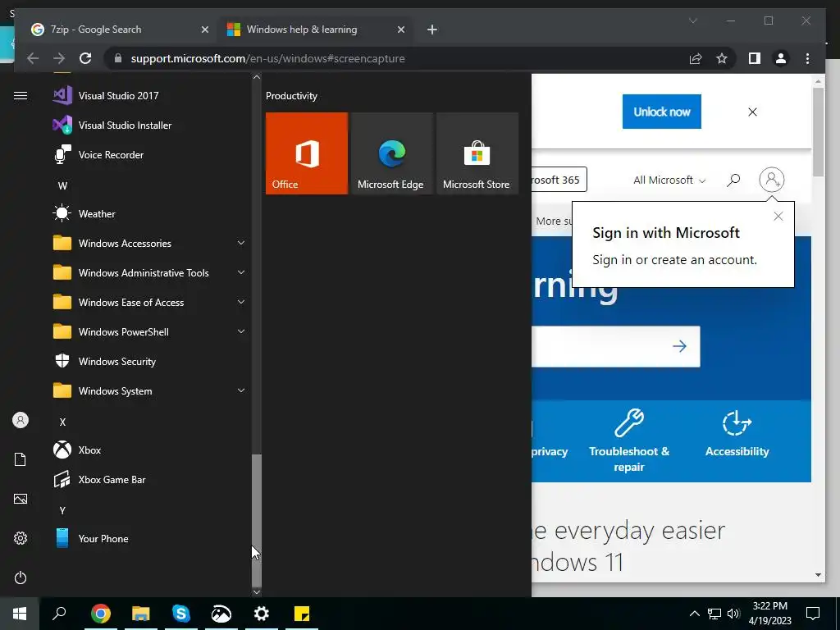The image size is (840, 630).
Task: Toggle Chrome side panel
Action: pos(755,58)
